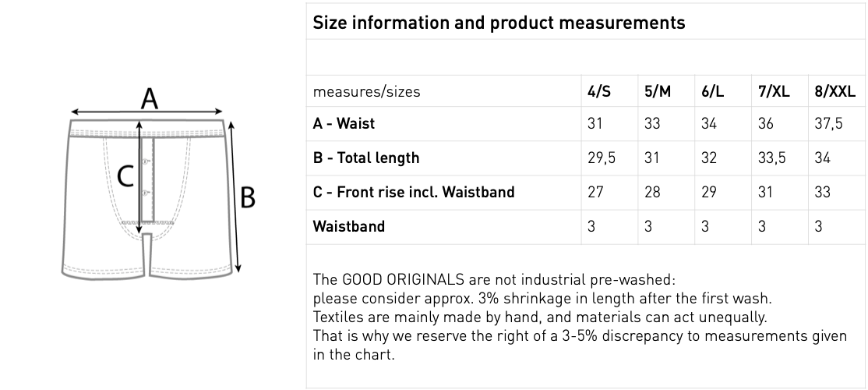
Task: Click the 6/L size column header
Action: tap(712, 91)
